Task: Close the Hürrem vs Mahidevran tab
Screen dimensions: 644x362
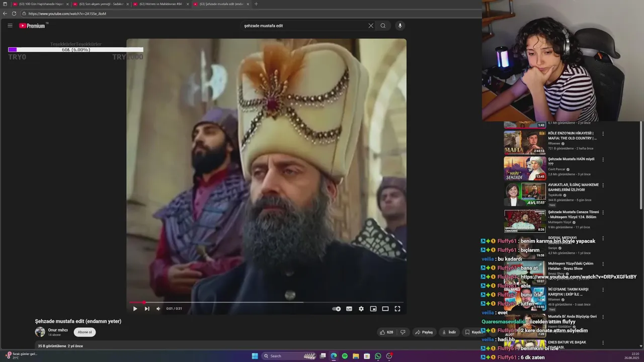Action: point(188,4)
